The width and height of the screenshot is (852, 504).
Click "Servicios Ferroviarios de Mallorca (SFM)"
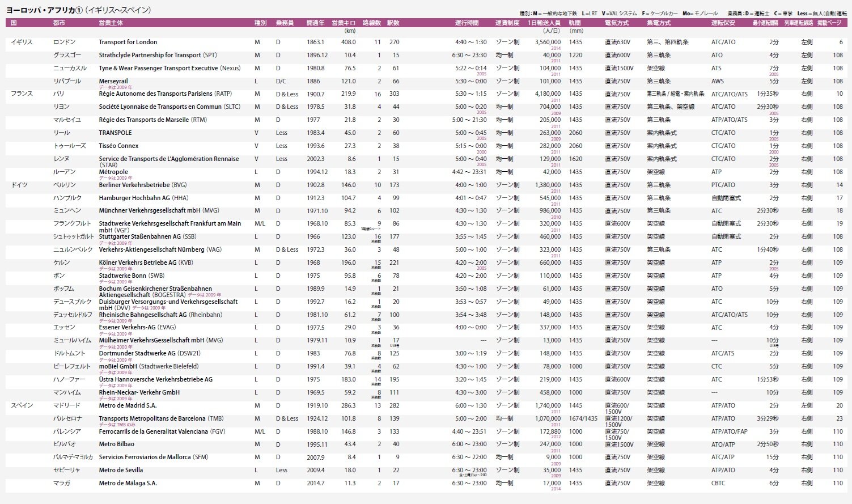tap(154, 458)
